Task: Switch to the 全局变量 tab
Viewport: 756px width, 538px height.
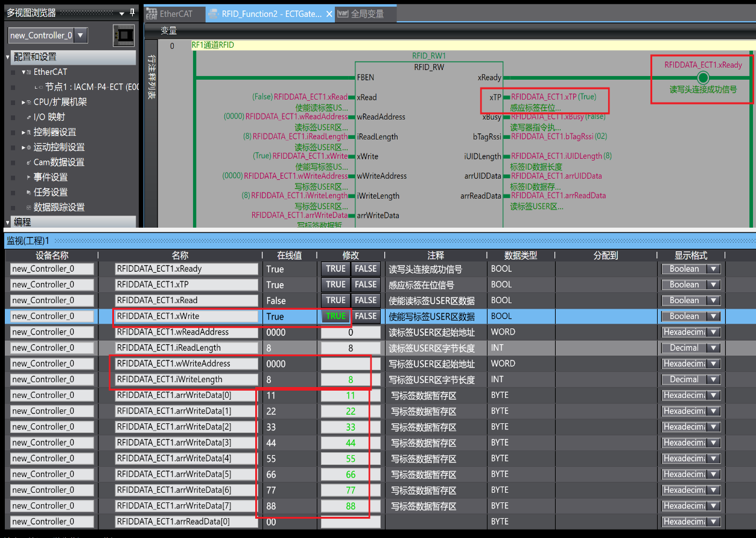Action: (x=367, y=14)
